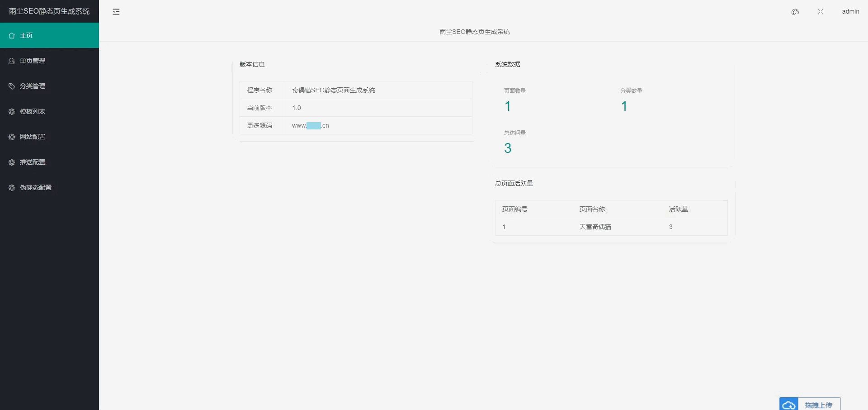Click the user icon beside 单页管理
868x410 pixels.
pyautogui.click(x=12, y=61)
